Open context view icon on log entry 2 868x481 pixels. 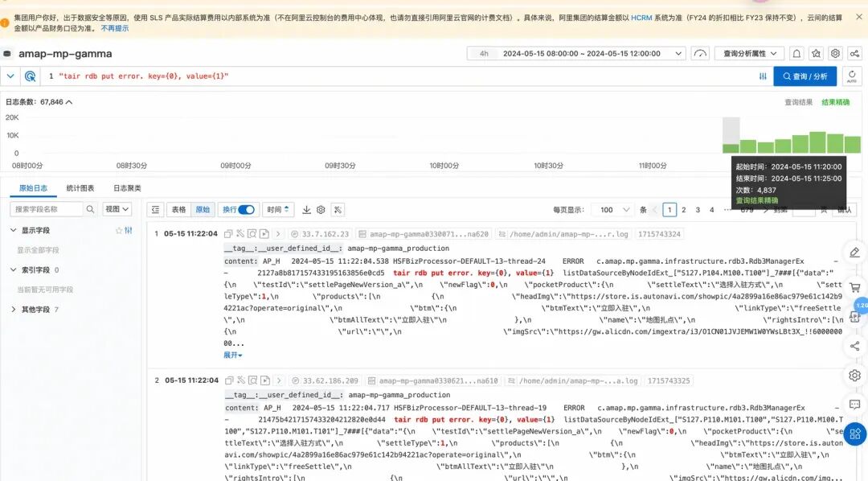click(x=252, y=380)
